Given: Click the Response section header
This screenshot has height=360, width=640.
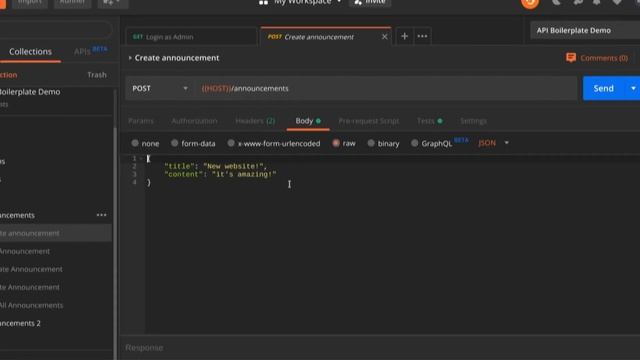Looking at the screenshot, I should [x=144, y=348].
